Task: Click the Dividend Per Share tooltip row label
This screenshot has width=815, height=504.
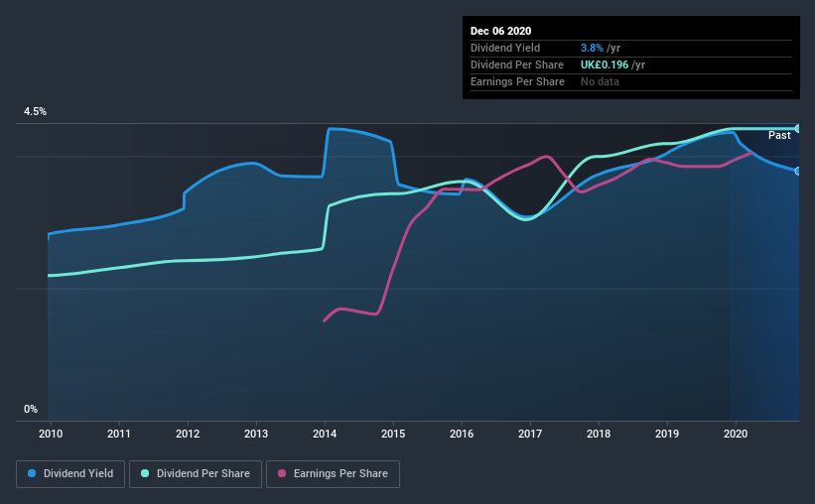Action: tap(516, 64)
